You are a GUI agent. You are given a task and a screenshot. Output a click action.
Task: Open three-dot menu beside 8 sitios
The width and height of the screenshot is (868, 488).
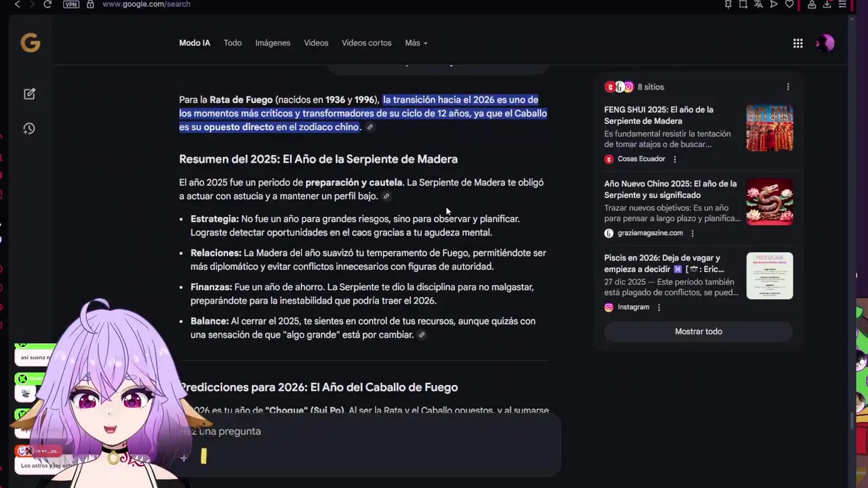click(x=788, y=87)
